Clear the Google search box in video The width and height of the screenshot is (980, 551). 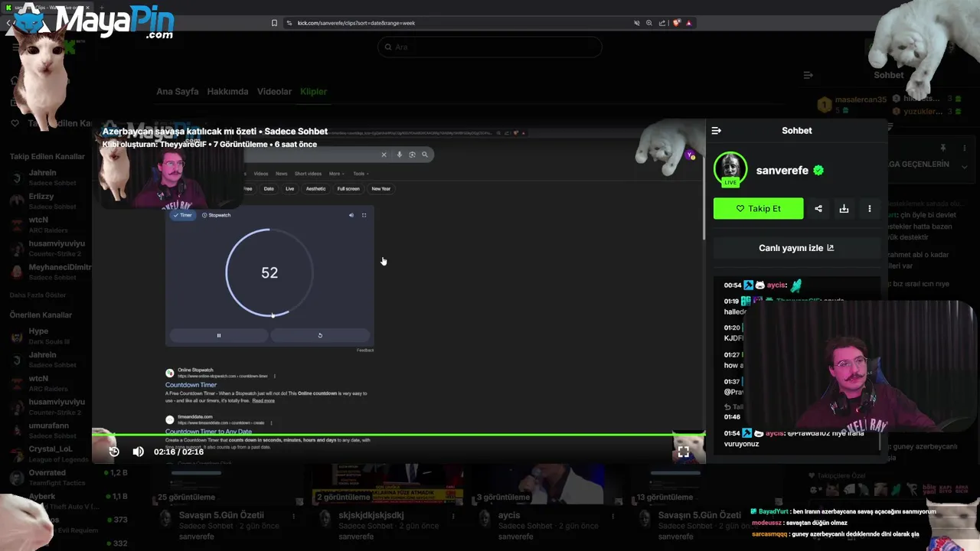pos(384,155)
